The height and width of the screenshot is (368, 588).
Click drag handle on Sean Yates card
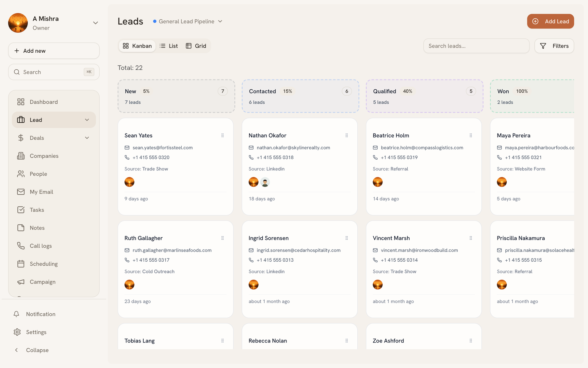point(222,135)
